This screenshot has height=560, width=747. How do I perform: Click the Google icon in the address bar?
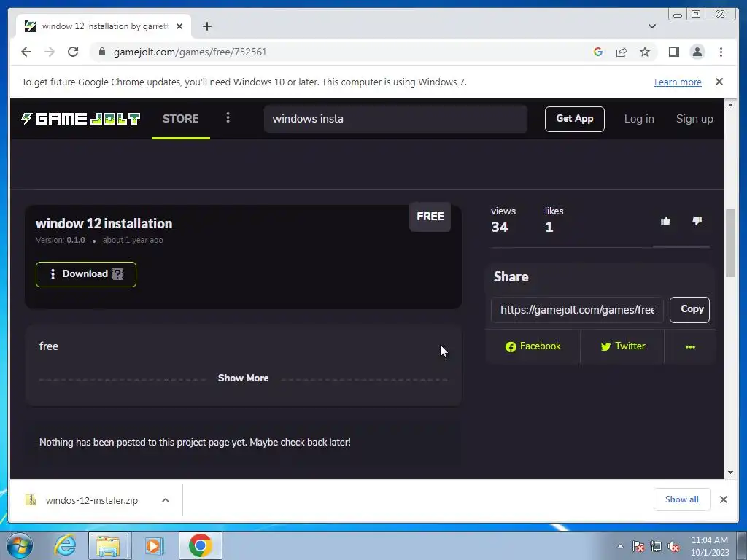point(598,52)
